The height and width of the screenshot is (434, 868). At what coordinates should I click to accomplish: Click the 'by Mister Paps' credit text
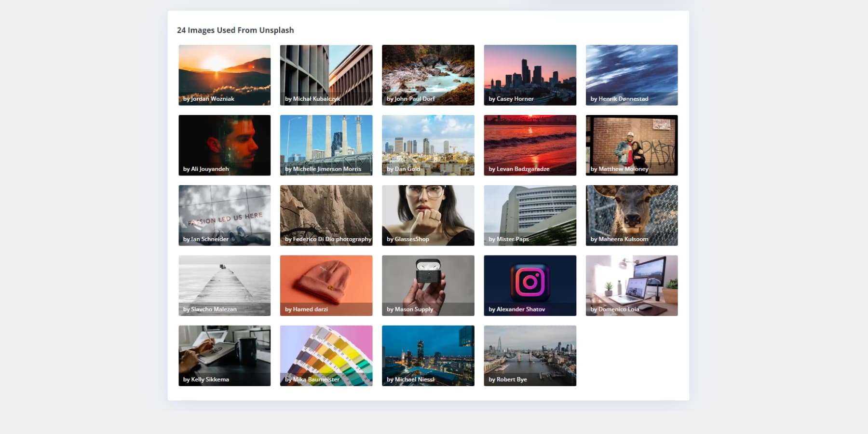tap(509, 239)
